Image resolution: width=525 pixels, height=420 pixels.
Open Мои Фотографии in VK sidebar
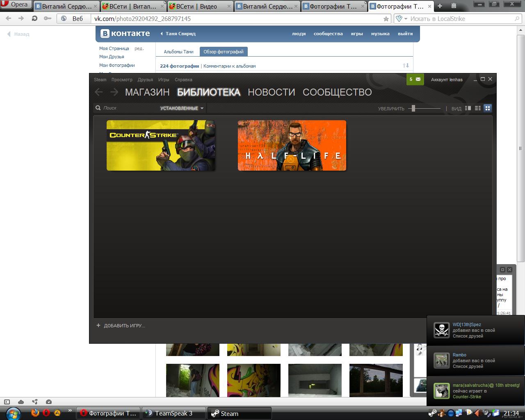click(x=117, y=65)
